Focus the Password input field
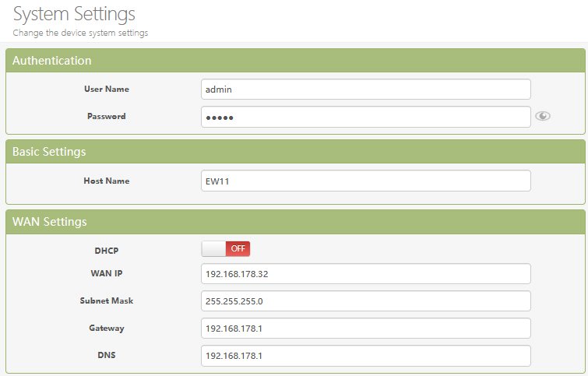 tap(365, 117)
